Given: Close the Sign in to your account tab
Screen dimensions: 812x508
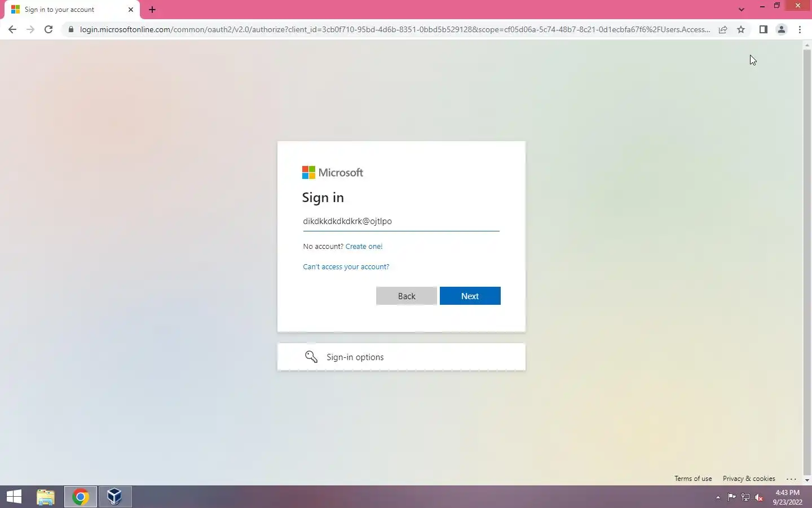Looking at the screenshot, I should (131, 10).
